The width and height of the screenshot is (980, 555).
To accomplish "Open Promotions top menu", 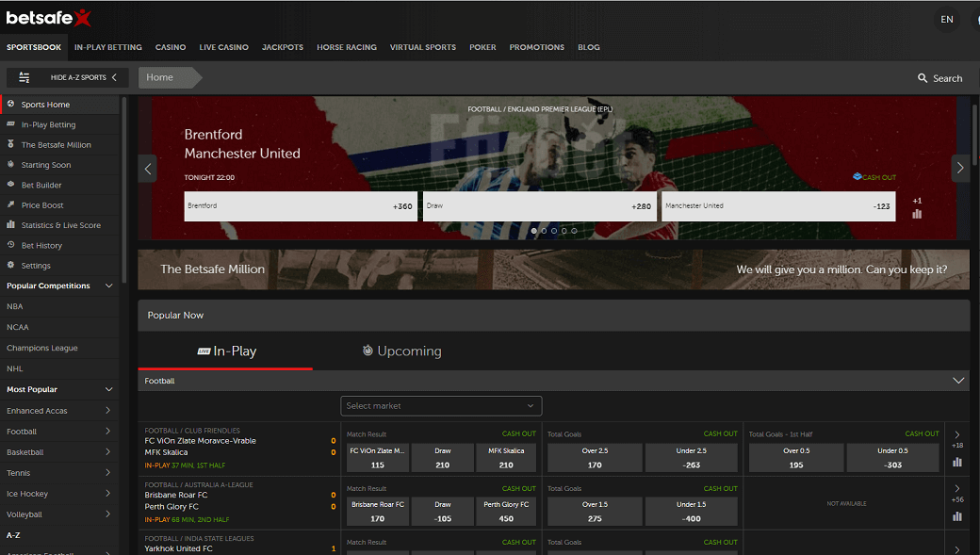I will pyautogui.click(x=537, y=47).
